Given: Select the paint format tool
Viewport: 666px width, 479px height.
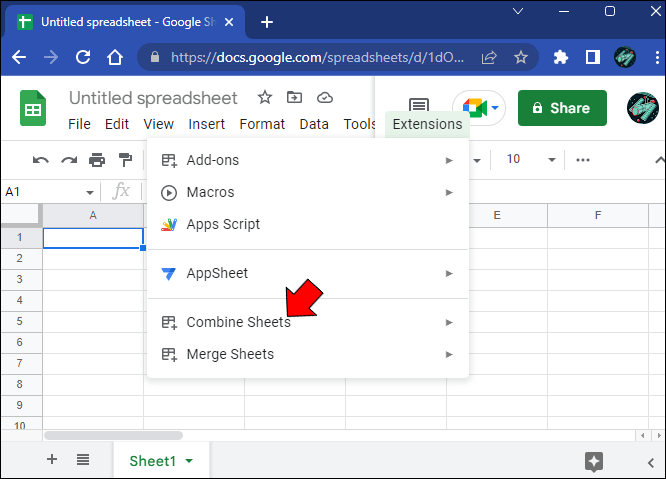Looking at the screenshot, I should (x=125, y=160).
